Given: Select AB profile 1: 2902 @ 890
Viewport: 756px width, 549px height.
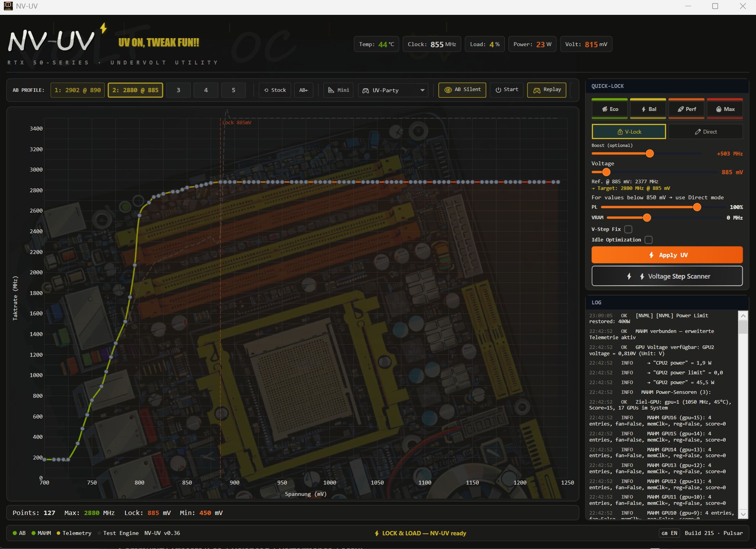Looking at the screenshot, I should [77, 90].
